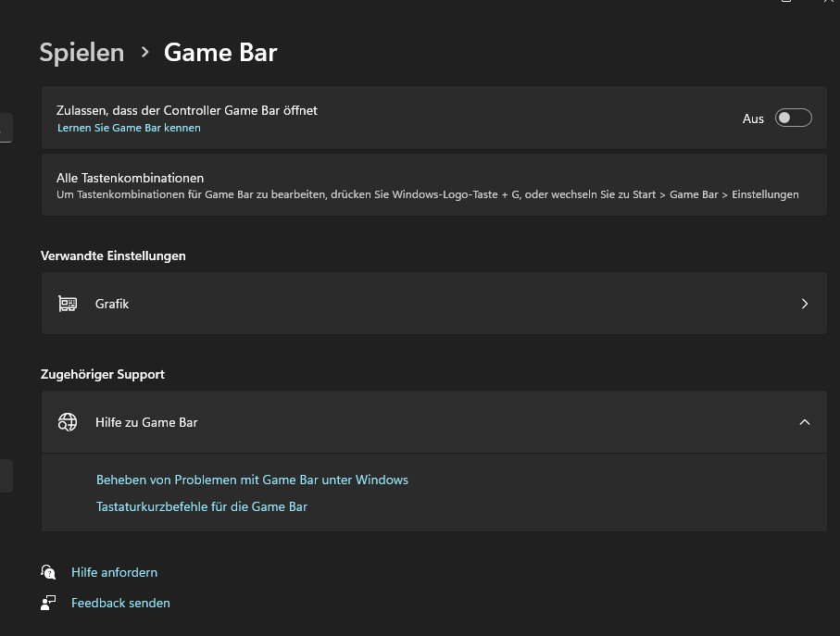Click the graphics card icon next to Grafik
The width and height of the screenshot is (840, 636).
click(x=68, y=304)
